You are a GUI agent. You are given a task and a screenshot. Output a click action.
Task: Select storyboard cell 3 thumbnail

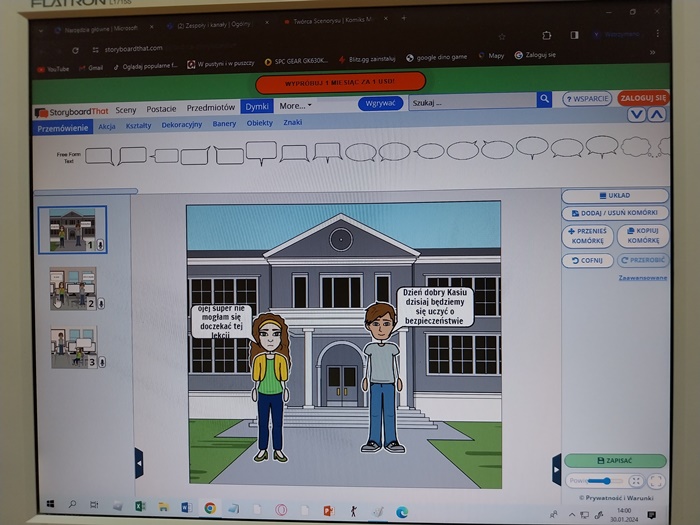coord(74,347)
